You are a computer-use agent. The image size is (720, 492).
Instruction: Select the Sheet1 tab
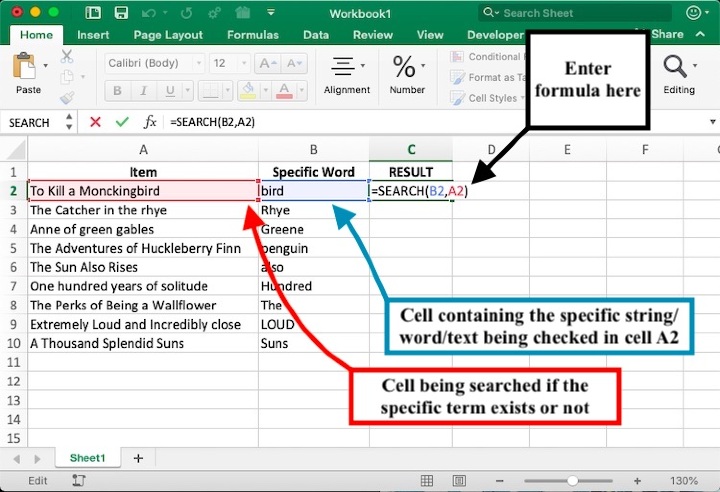click(x=88, y=458)
